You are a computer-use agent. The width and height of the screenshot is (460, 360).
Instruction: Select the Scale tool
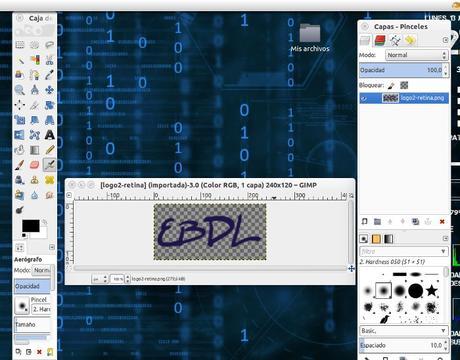[20, 120]
